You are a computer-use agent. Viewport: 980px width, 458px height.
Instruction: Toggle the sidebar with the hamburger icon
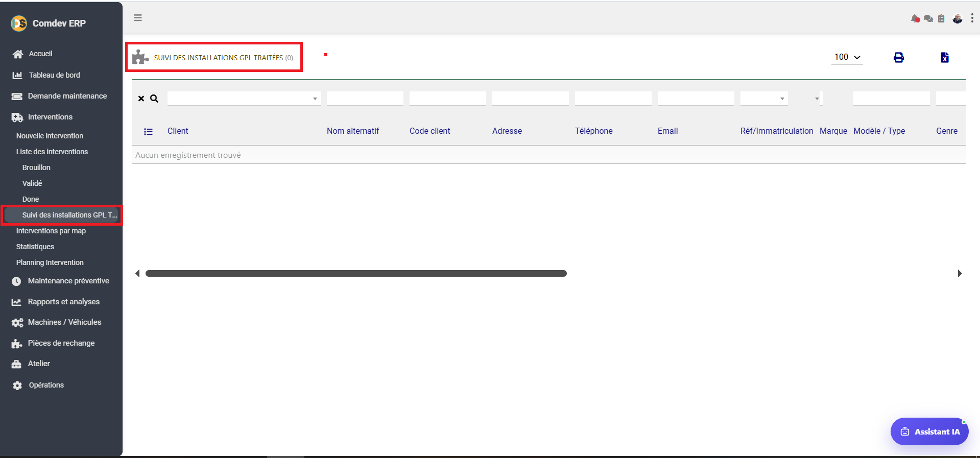pos(138,18)
